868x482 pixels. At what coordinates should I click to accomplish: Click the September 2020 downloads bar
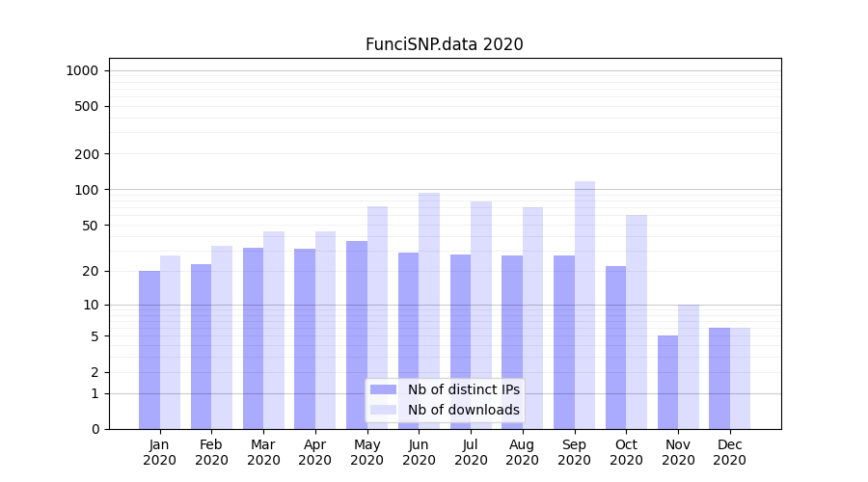point(584,305)
